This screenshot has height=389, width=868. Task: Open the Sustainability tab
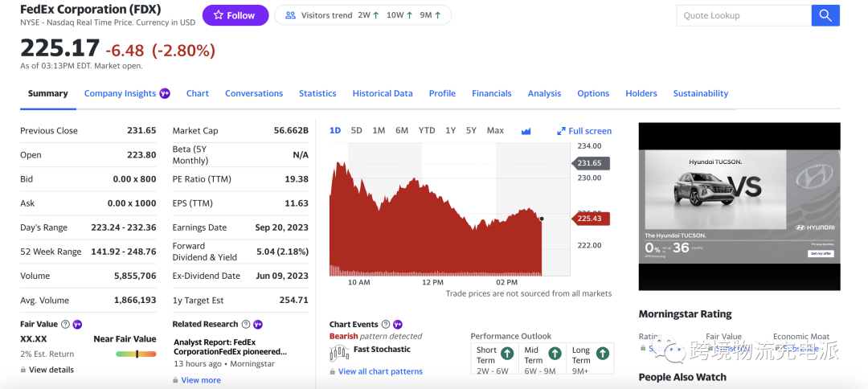tap(701, 93)
